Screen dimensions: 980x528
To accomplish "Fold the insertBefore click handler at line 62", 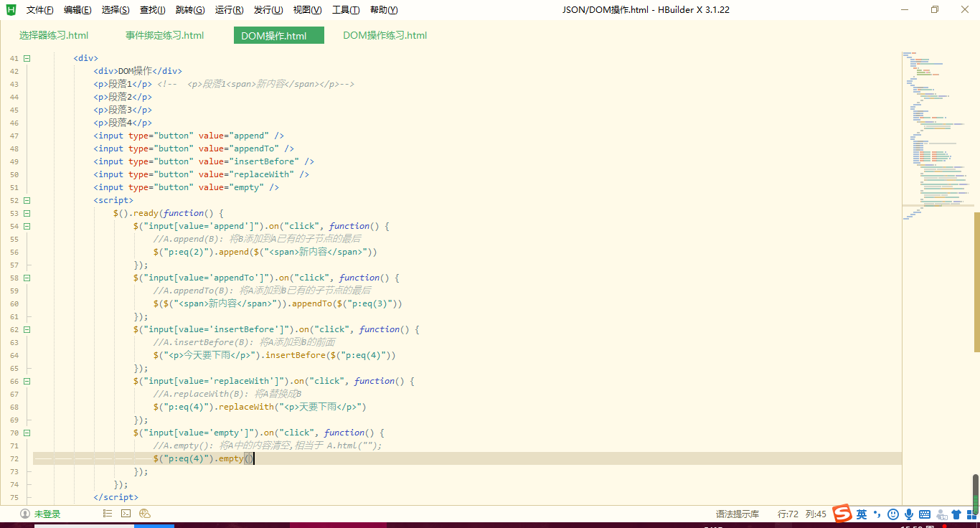I will 27,329.
